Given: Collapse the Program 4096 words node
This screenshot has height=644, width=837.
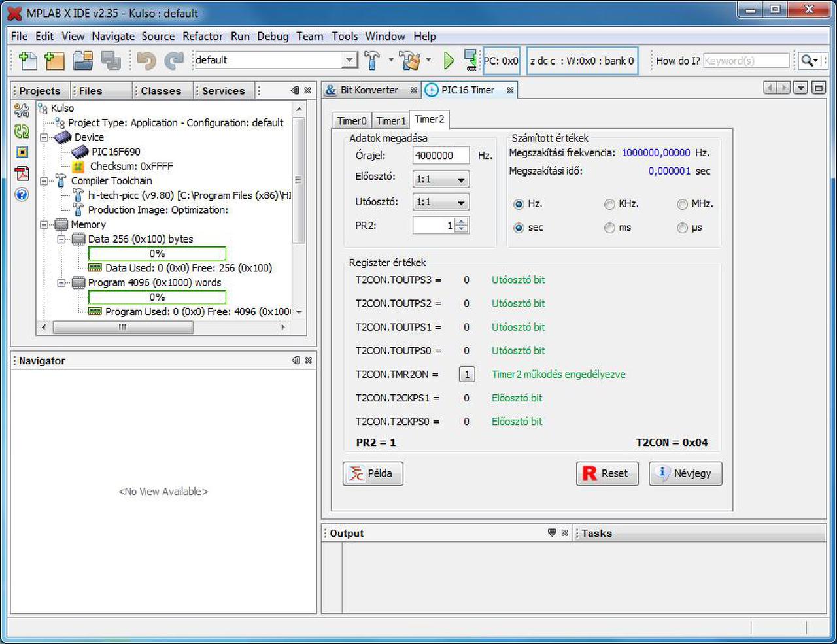Looking at the screenshot, I should point(61,282).
